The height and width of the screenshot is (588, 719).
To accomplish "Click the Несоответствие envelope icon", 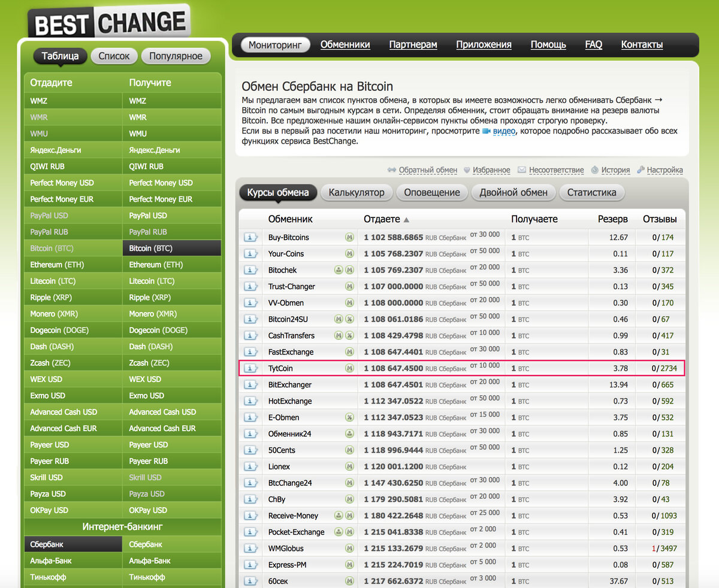I will point(522,170).
